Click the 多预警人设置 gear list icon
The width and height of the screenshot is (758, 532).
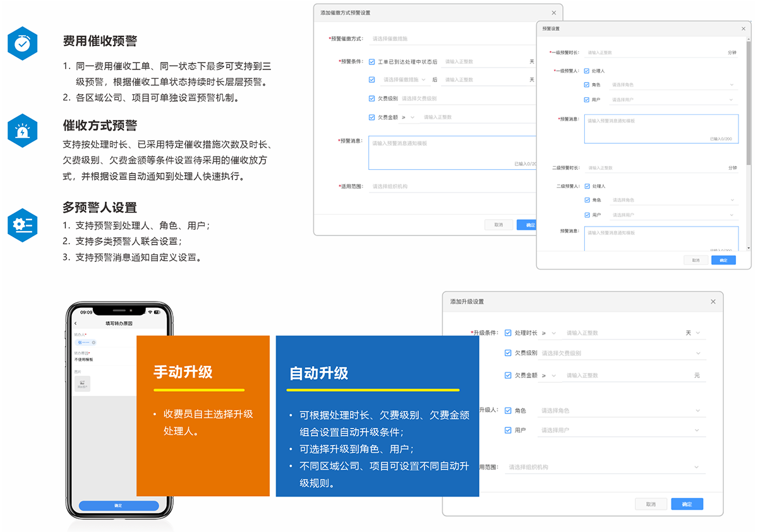click(x=23, y=225)
